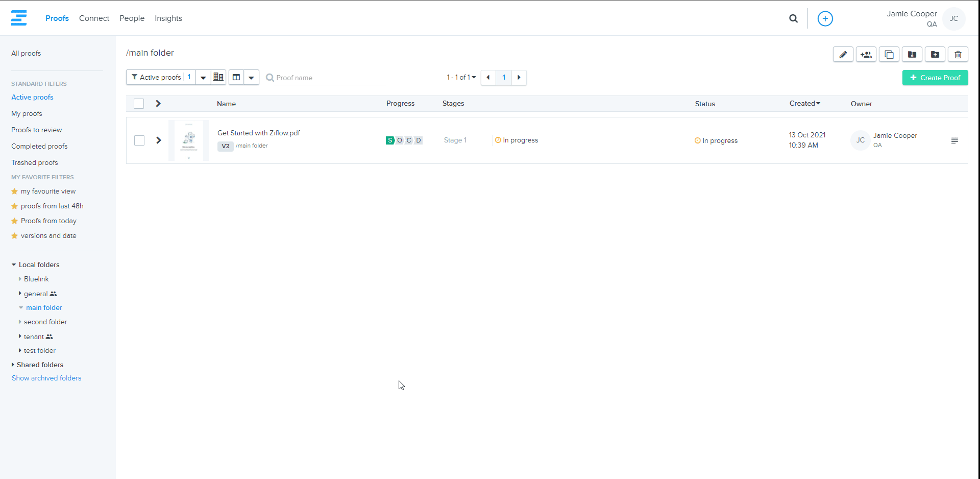This screenshot has width=980, height=479.
Task: Click the copy folder icon
Action: pyautogui.click(x=889, y=55)
